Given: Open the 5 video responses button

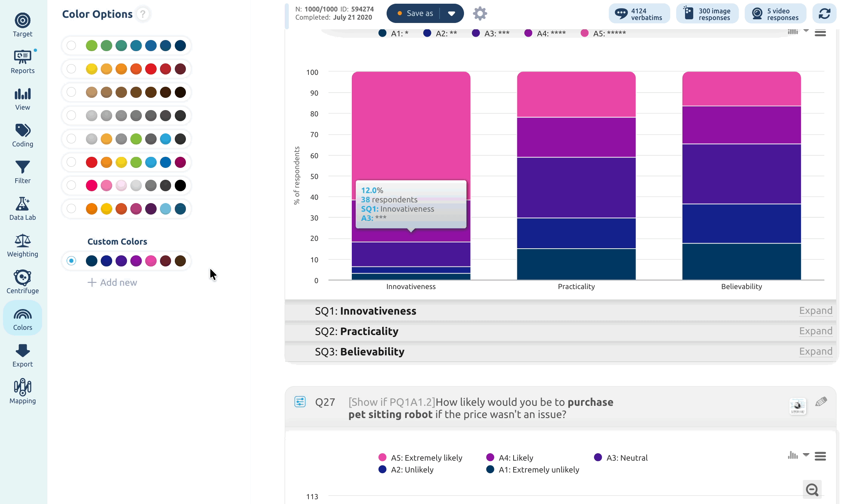Looking at the screenshot, I should [775, 14].
